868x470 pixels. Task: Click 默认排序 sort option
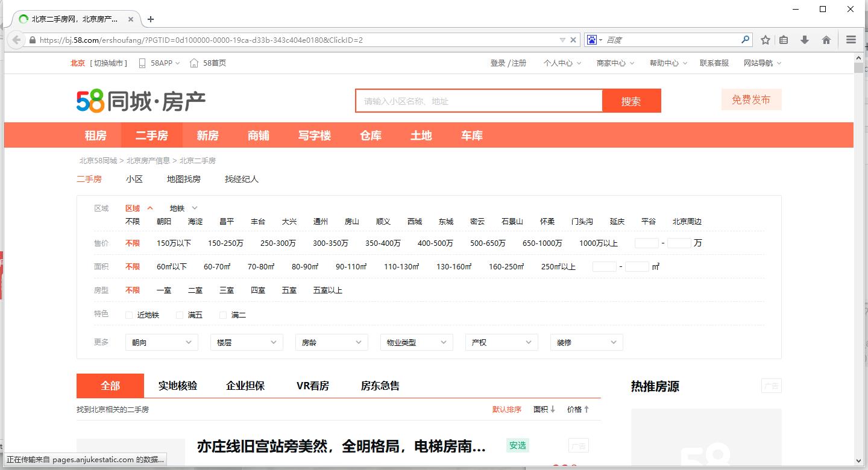point(507,409)
